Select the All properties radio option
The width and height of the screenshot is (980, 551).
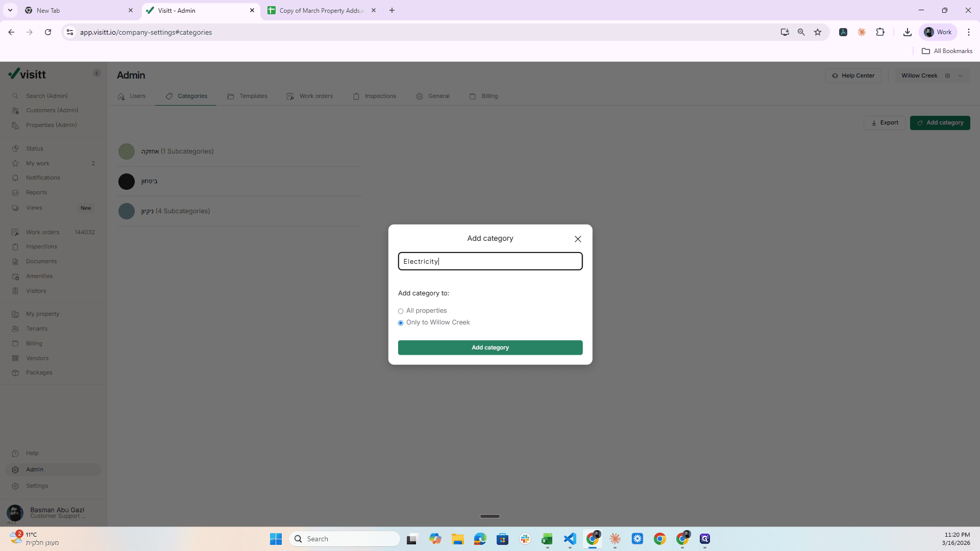(x=401, y=311)
